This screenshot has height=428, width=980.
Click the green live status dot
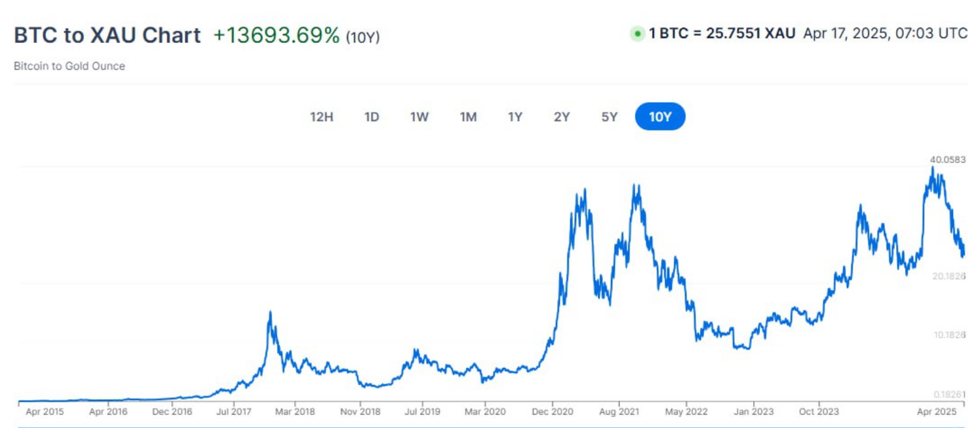click(x=637, y=34)
